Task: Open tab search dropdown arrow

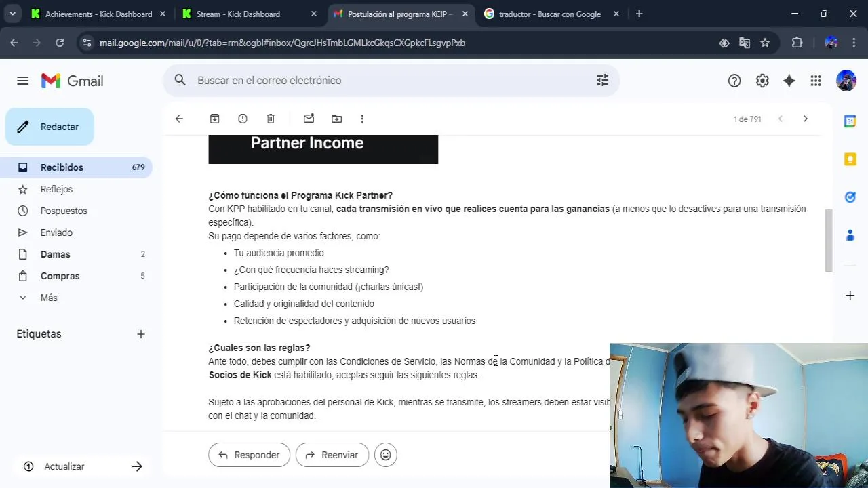Action: (x=12, y=14)
